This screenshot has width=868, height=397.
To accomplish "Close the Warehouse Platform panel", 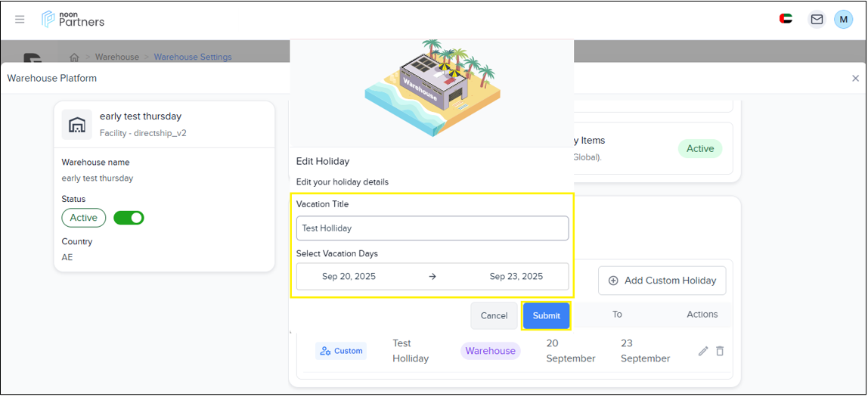I will [x=855, y=78].
